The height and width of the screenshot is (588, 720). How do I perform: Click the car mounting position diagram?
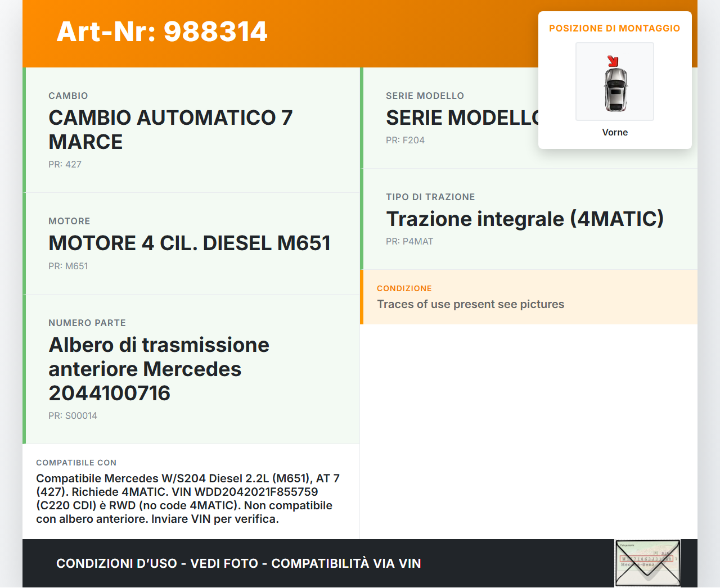[x=615, y=82]
